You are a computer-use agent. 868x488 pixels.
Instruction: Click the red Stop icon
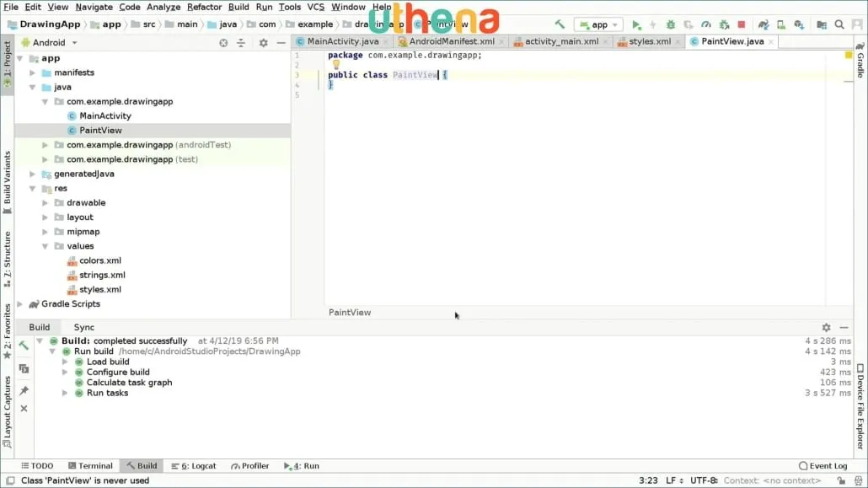(x=742, y=24)
